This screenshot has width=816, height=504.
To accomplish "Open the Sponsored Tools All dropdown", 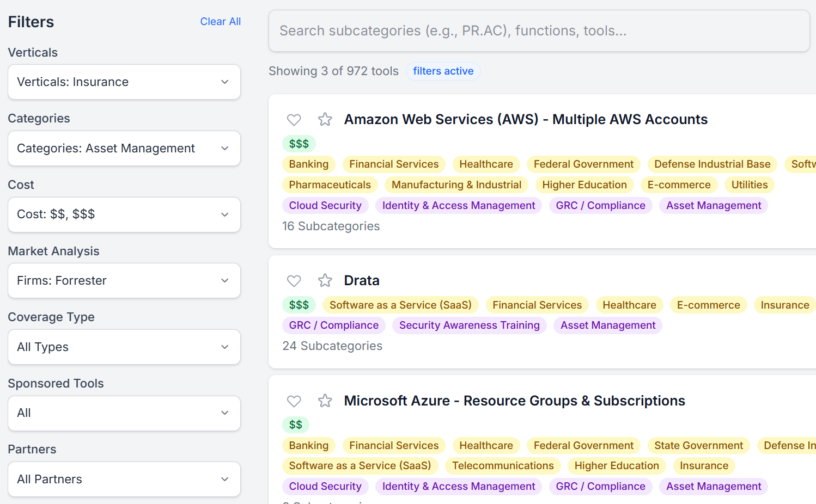I will point(124,413).
